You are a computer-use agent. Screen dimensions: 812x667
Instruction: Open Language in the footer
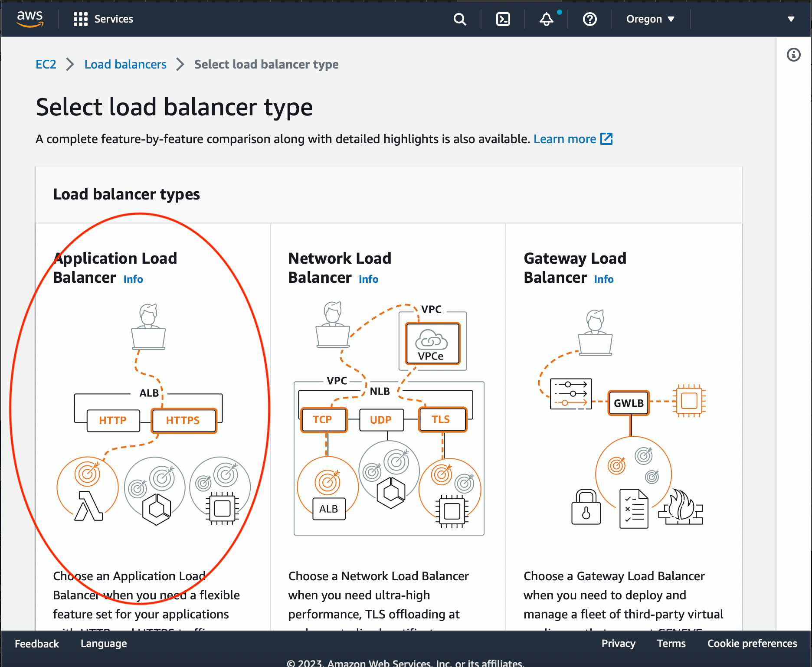tap(104, 644)
